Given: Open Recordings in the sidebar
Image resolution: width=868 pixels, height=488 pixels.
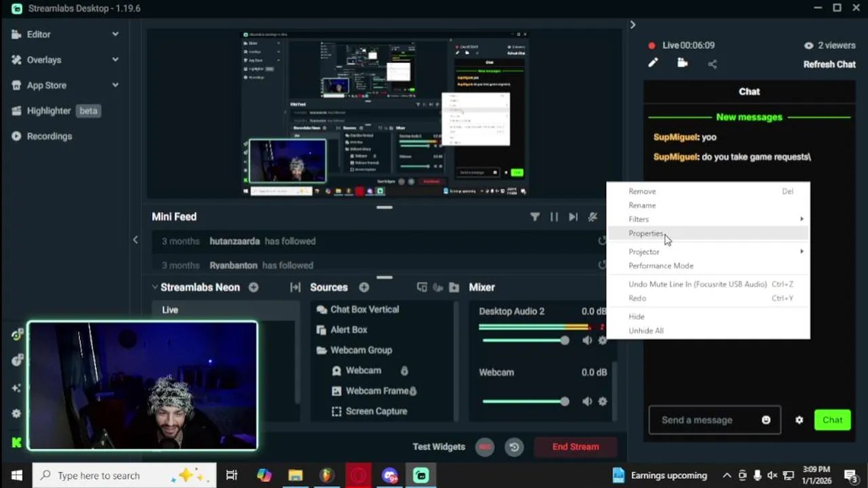Looking at the screenshot, I should pyautogui.click(x=49, y=136).
